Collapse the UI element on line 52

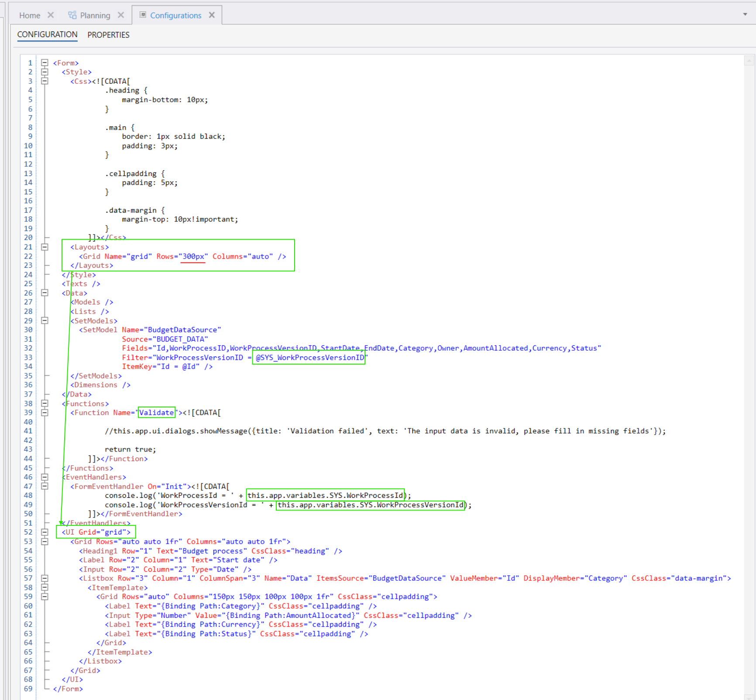(45, 532)
